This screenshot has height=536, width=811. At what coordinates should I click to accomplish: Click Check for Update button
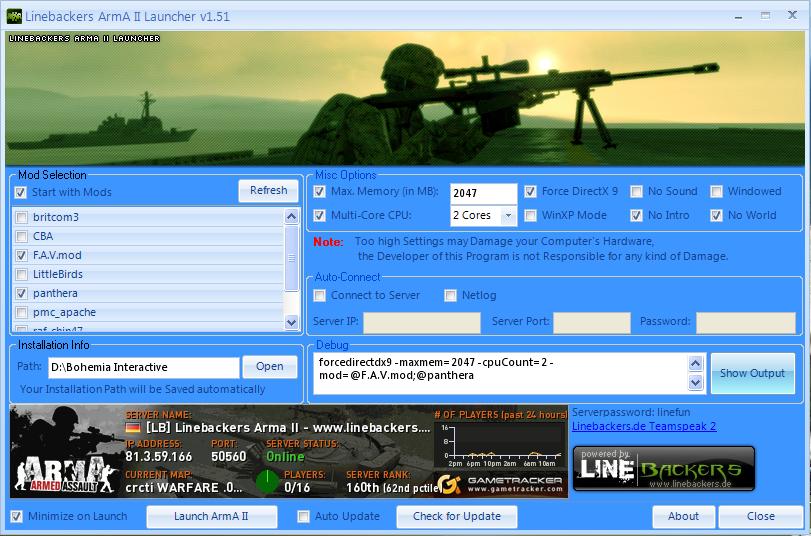[x=457, y=516]
